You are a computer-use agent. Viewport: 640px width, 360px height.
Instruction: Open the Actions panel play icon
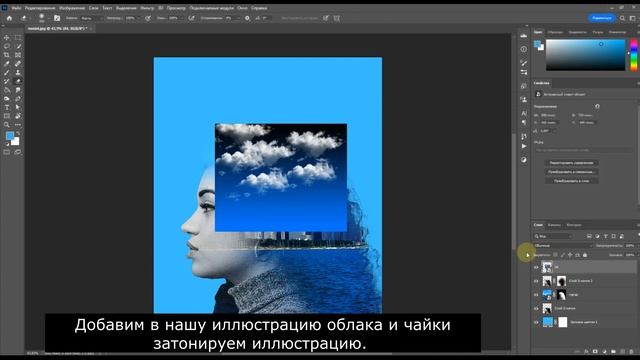[x=524, y=147]
